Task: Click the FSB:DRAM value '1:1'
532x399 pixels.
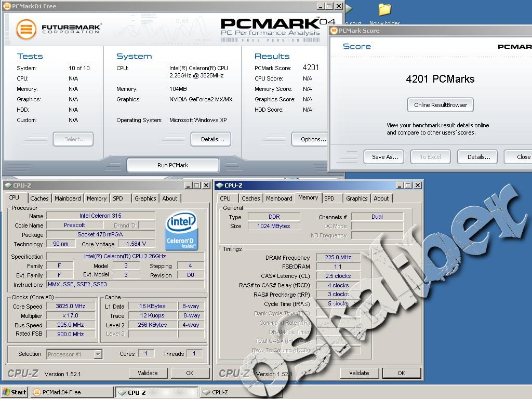Action: (338, 267)
